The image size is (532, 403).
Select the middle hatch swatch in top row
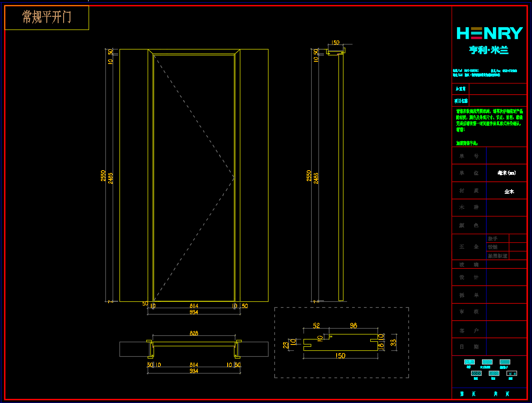(x=487, y=362)
